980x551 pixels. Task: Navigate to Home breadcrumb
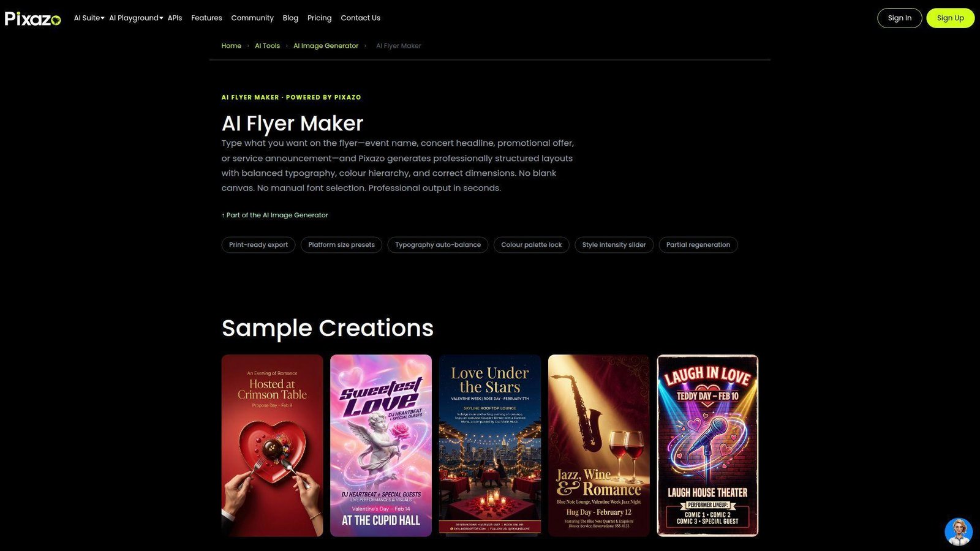(x=231, y=46)
